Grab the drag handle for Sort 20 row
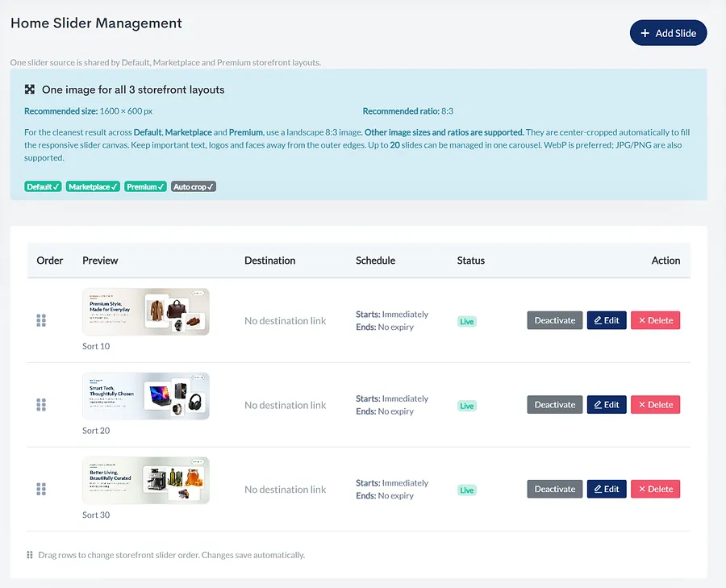The height and width of the screenshot is (588, 726). tap(41, 405)
